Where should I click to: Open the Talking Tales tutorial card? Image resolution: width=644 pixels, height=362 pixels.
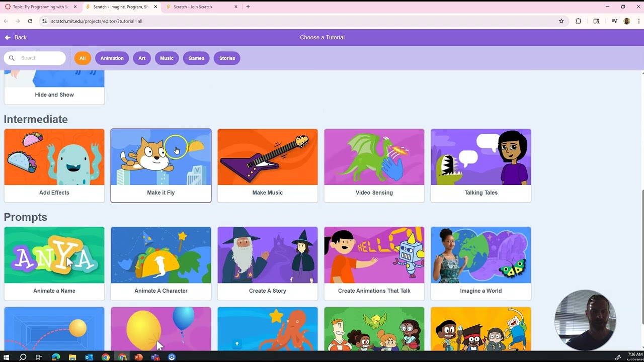click(x=481, y=165)
